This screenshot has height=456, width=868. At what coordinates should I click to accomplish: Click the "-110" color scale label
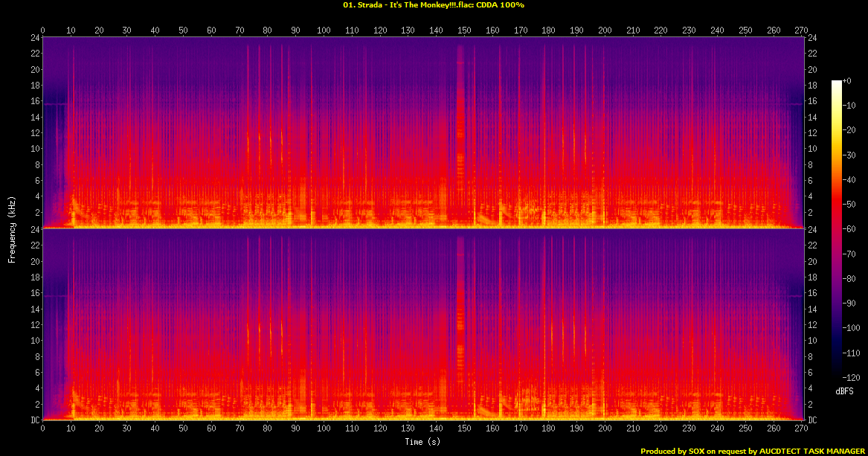[852, 353]
